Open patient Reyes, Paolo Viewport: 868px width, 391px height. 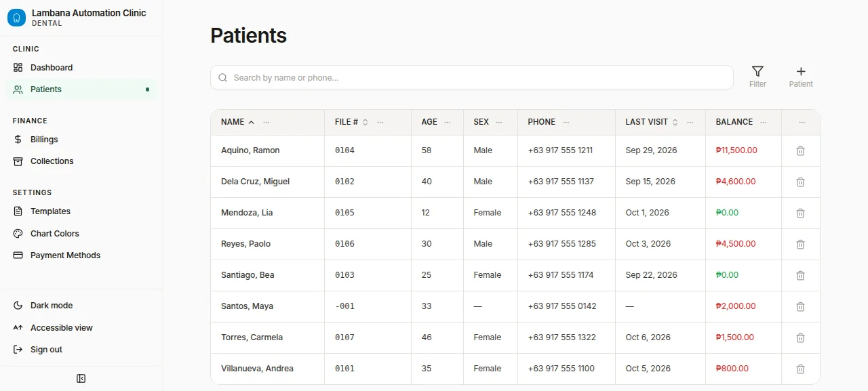pyautogui.click(x=246, y=244)
